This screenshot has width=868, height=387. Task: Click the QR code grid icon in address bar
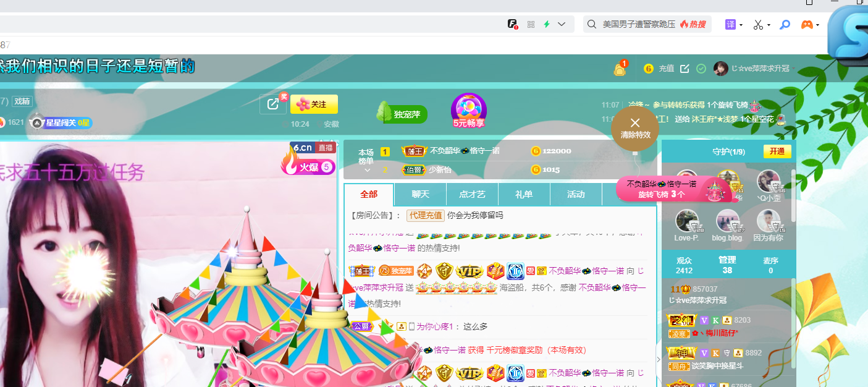pos(531,24)
